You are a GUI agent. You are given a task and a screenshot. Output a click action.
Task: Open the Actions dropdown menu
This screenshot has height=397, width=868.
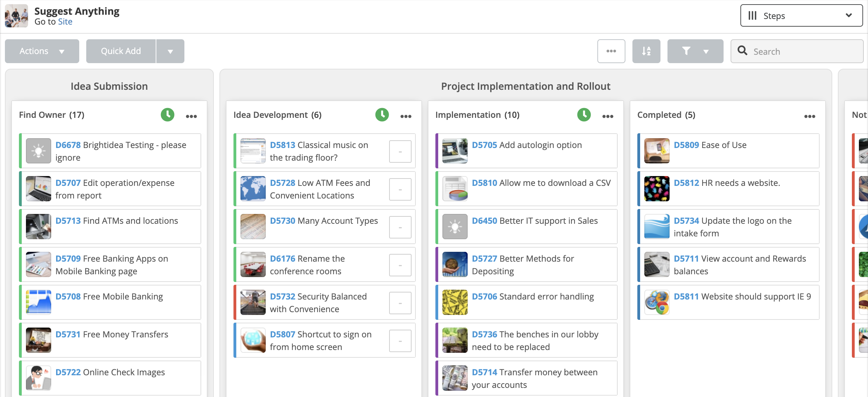(42, 51)
